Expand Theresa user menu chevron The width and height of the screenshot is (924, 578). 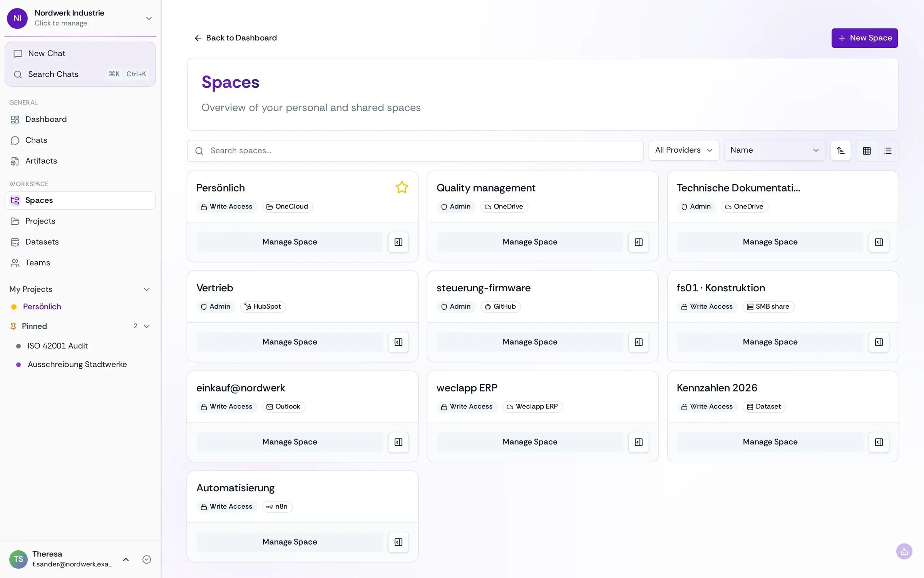coord(126,560)
